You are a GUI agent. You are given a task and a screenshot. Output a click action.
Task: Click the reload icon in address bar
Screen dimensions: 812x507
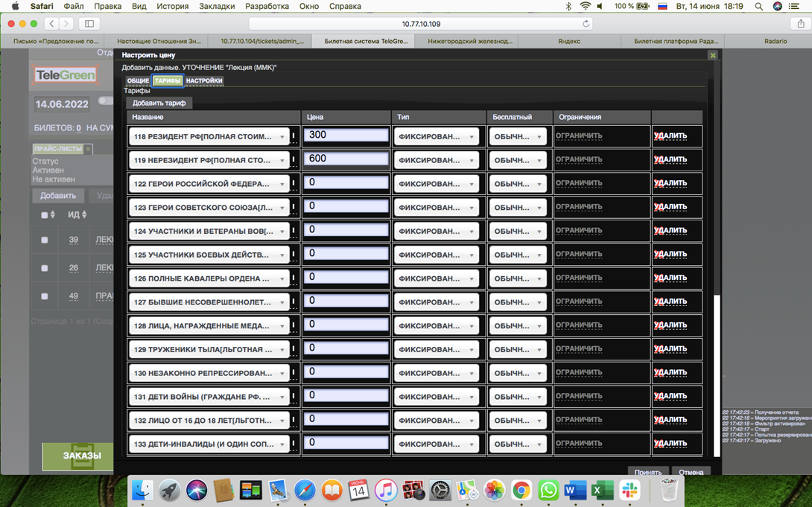pos(586,24)
